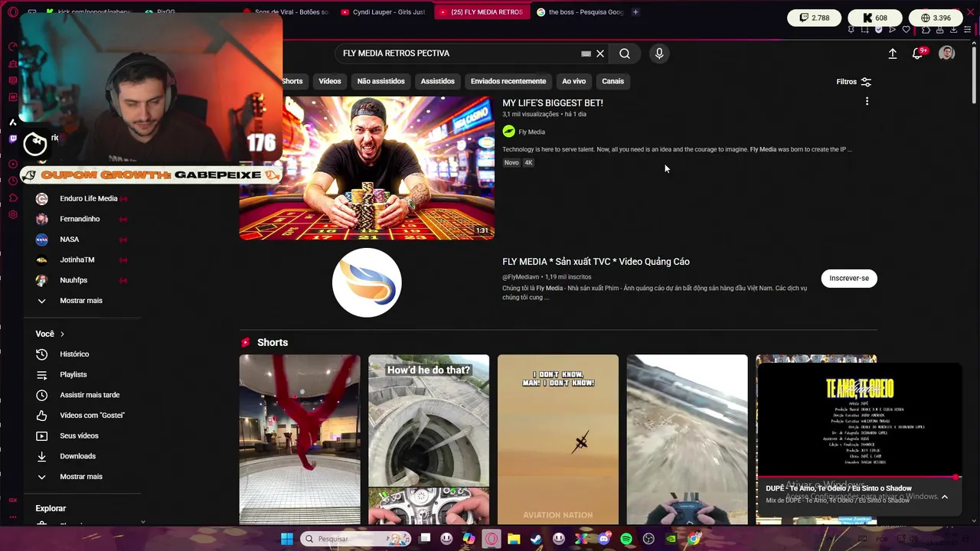
Task: Open Steam from the taskbar
Action: click(x=536, y=539)
